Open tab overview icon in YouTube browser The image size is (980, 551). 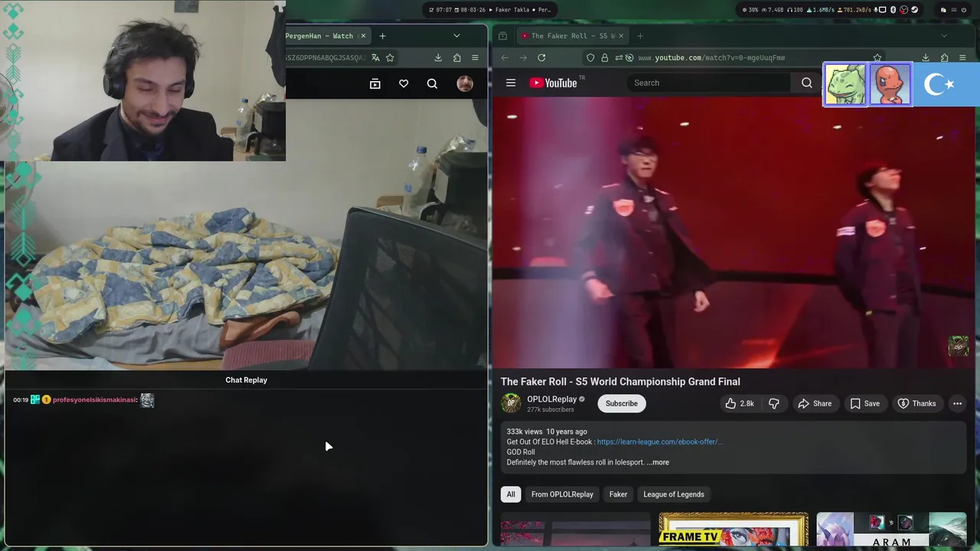(502, 36)
